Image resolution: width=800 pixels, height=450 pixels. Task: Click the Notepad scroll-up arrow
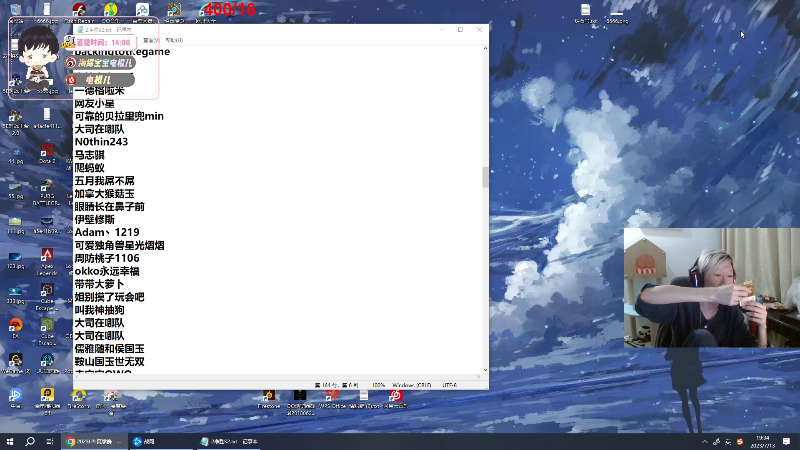485,48
